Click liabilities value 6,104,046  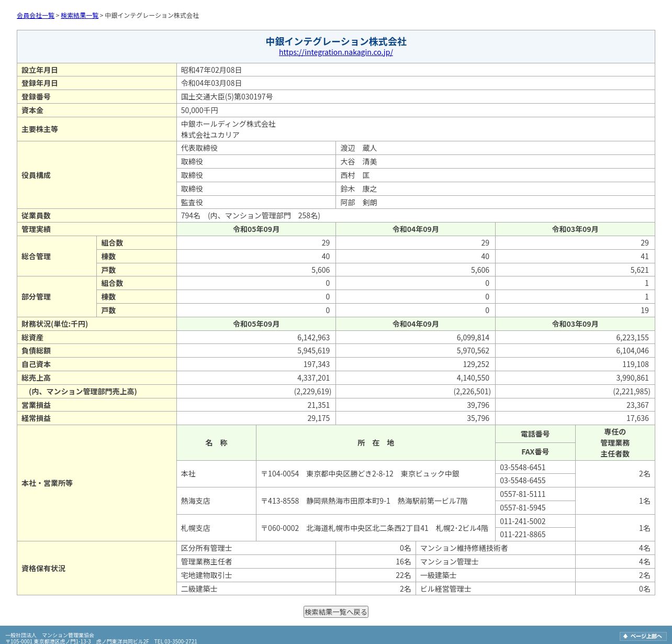[632, 351]
